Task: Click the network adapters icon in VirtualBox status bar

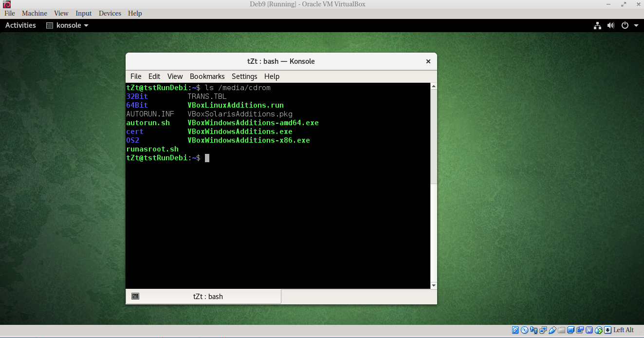Action: pyautogui.click(x=543, y=330)
